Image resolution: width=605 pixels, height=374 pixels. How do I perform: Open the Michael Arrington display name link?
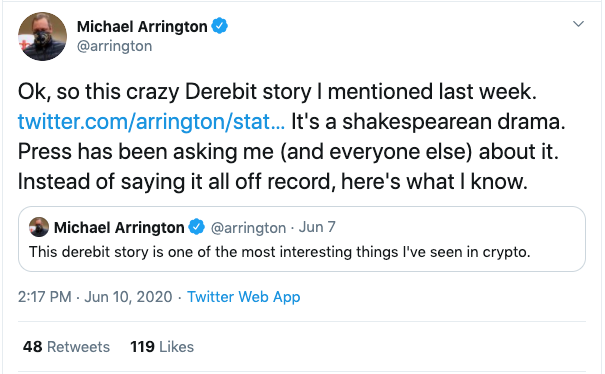click(142, 27)
